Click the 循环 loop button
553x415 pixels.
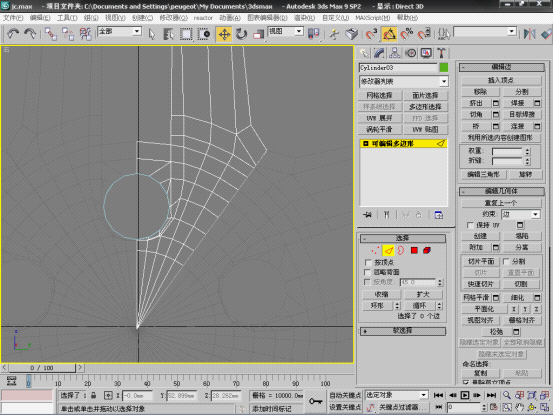tap(420, 306)
